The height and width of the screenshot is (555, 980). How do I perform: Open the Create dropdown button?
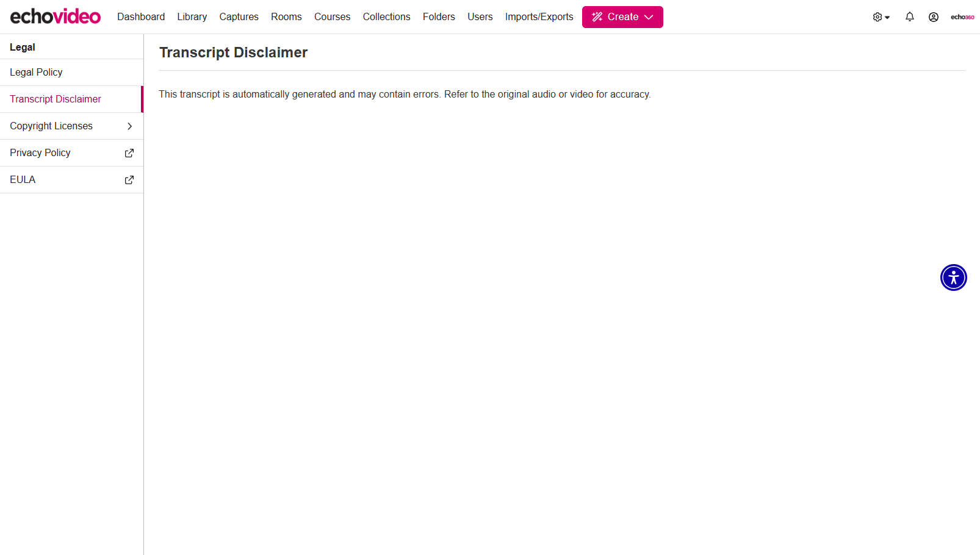tap(622, 17)
